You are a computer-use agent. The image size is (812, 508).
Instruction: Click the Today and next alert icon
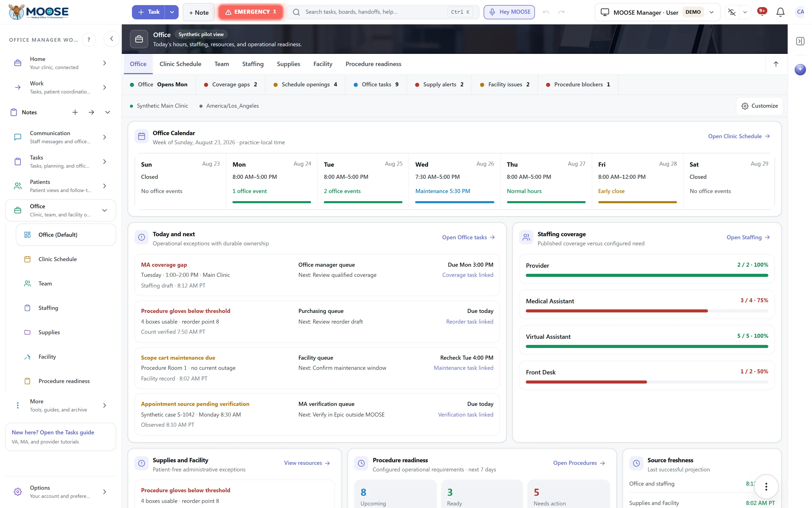(142, 237)
